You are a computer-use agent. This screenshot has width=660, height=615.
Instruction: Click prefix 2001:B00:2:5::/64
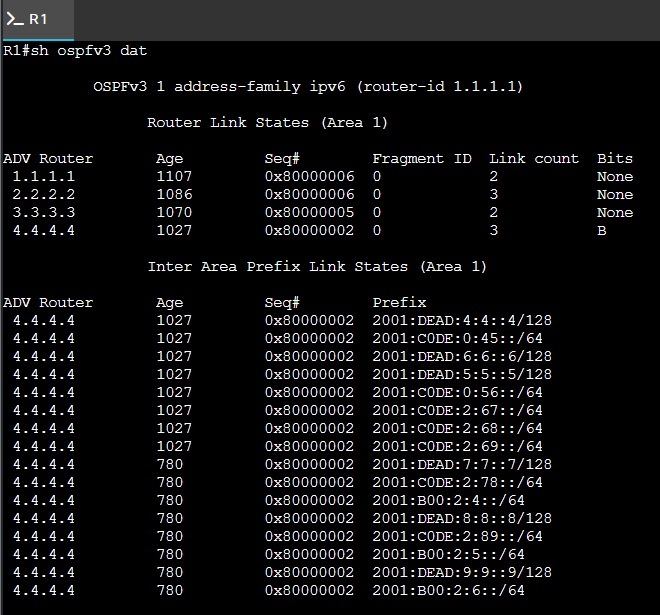[448, 554]
